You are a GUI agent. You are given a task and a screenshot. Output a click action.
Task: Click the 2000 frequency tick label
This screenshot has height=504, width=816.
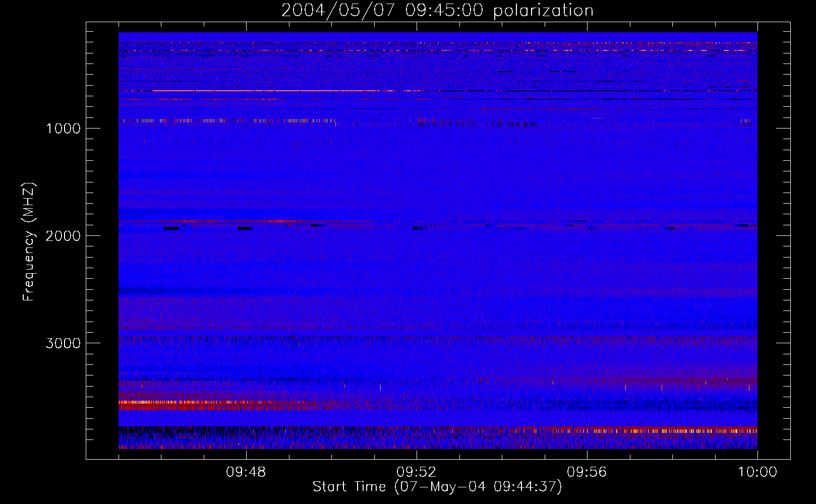(63, 236)
